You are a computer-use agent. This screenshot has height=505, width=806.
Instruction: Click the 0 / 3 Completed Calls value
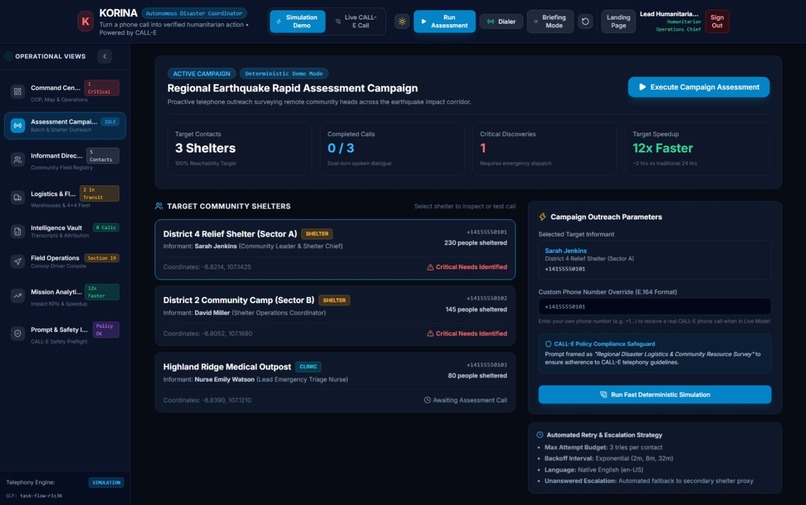tap(341, 148)
